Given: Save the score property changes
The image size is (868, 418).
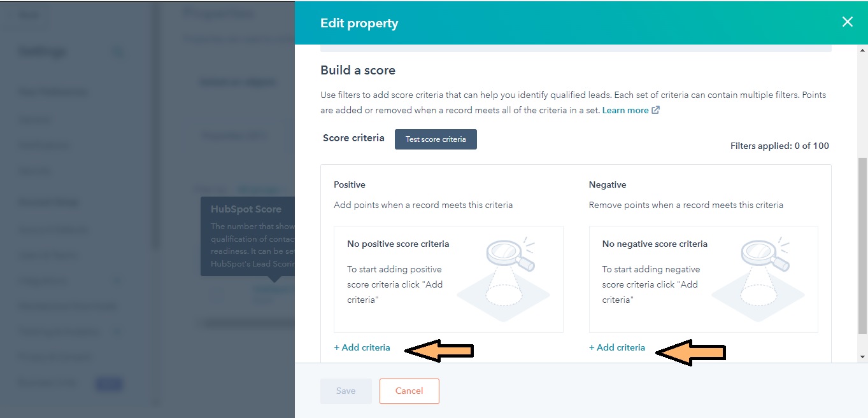Looking at the screenshot, I should (x=346, y=391).
